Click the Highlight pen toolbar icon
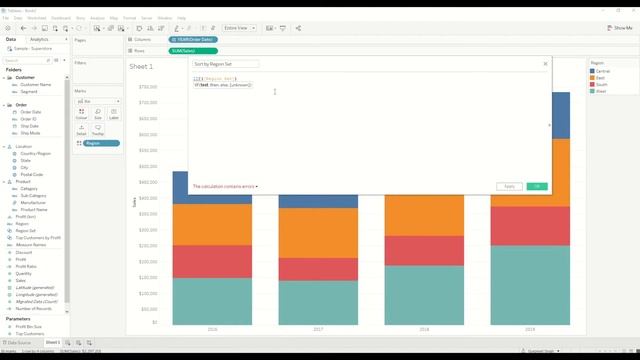The width and height of the screenshot is (640, 360). tap(177, 28)
